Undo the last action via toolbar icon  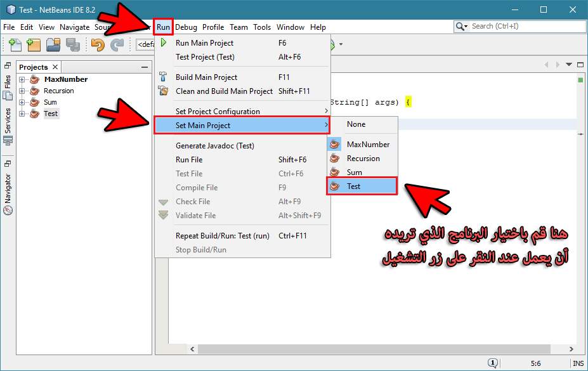[98, 44]
